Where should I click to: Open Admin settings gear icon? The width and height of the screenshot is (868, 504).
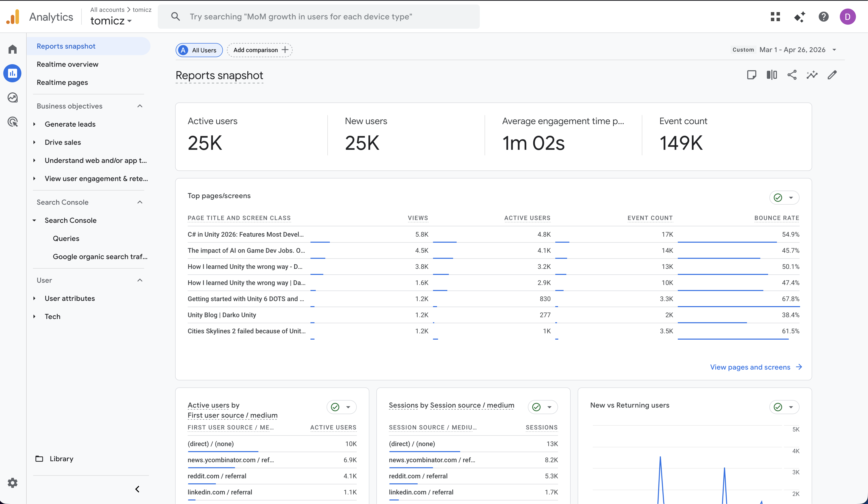[12, 483]
